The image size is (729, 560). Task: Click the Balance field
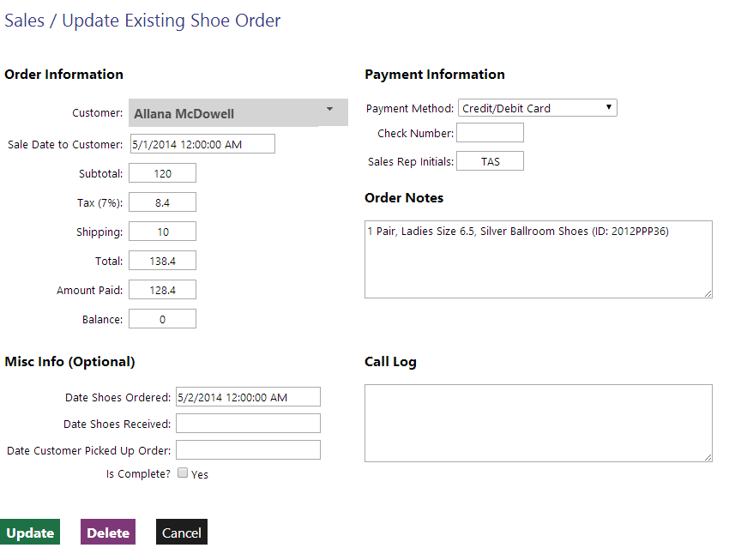click(162, 318)
